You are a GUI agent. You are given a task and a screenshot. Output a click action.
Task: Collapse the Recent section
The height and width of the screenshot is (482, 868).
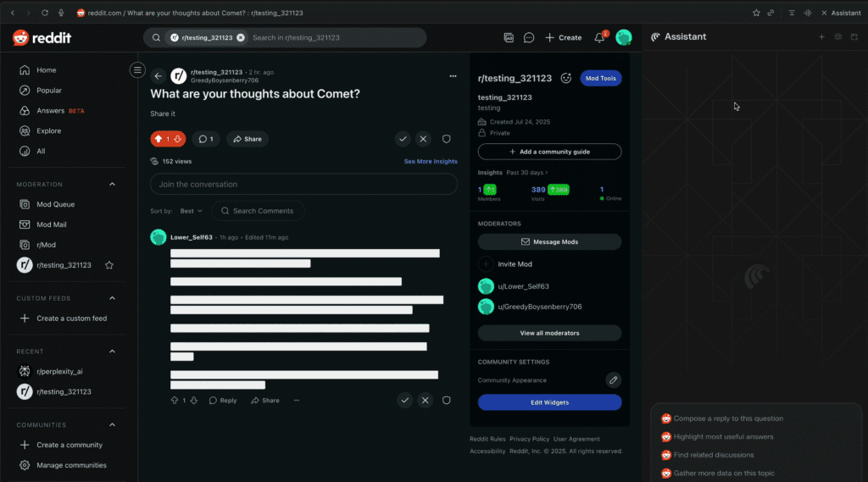pos(113,352)
